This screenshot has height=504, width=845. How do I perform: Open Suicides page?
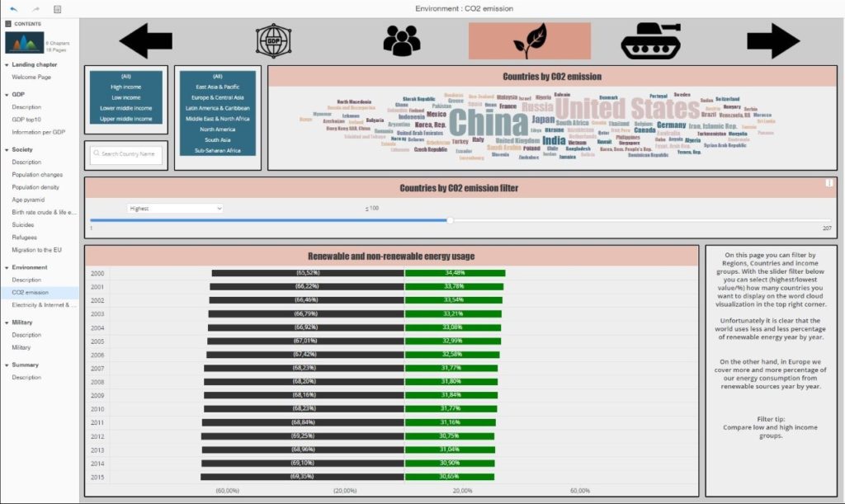[22, 224]
